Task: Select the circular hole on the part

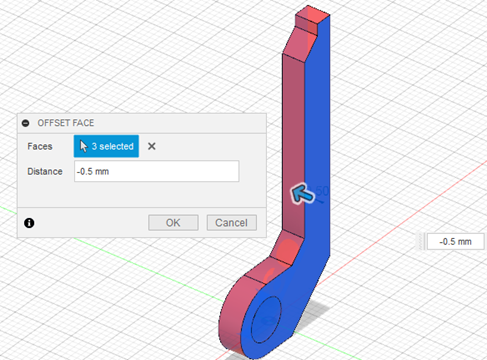Action: (x=266, y=319)
